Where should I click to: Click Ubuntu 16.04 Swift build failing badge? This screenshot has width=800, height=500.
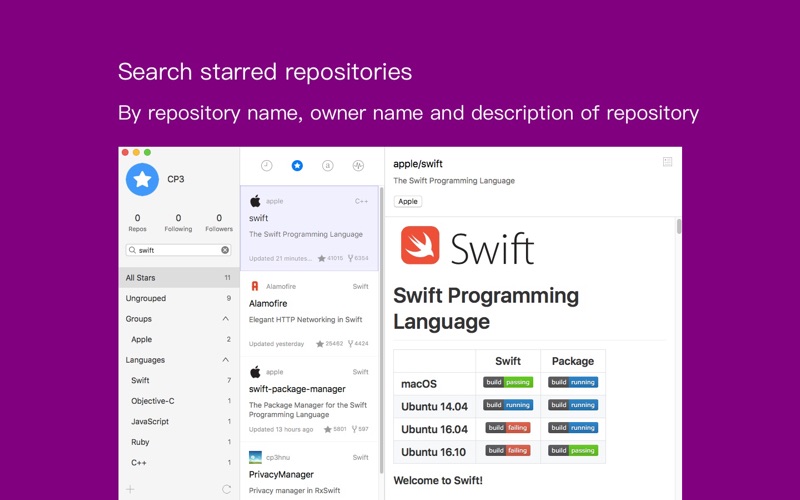click(x=508, y=428)
